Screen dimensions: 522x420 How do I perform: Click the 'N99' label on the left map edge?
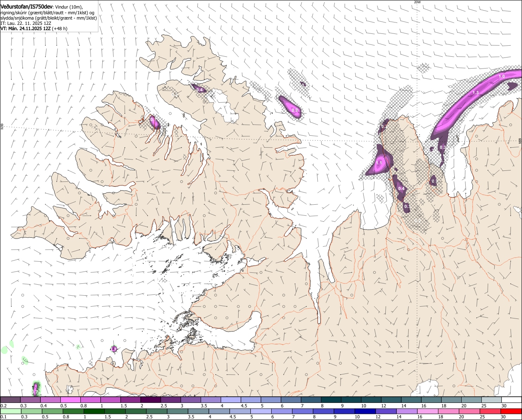click(x=2, y=127)
